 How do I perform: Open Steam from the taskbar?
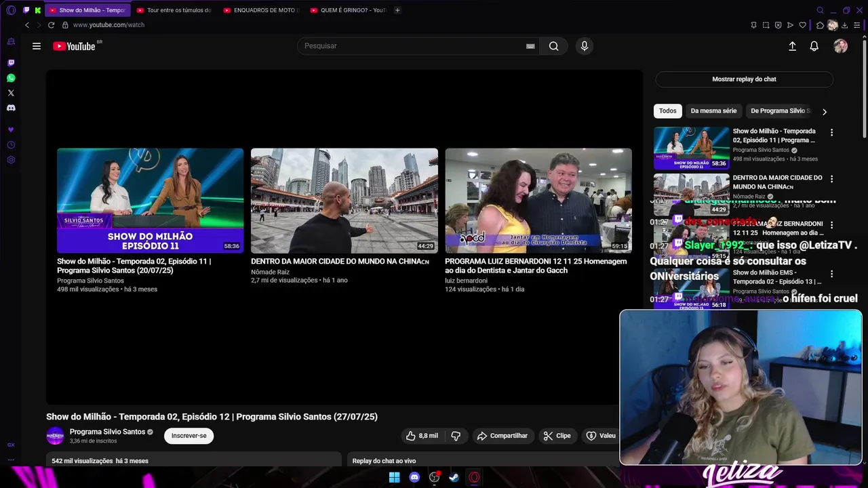(454, 477)
